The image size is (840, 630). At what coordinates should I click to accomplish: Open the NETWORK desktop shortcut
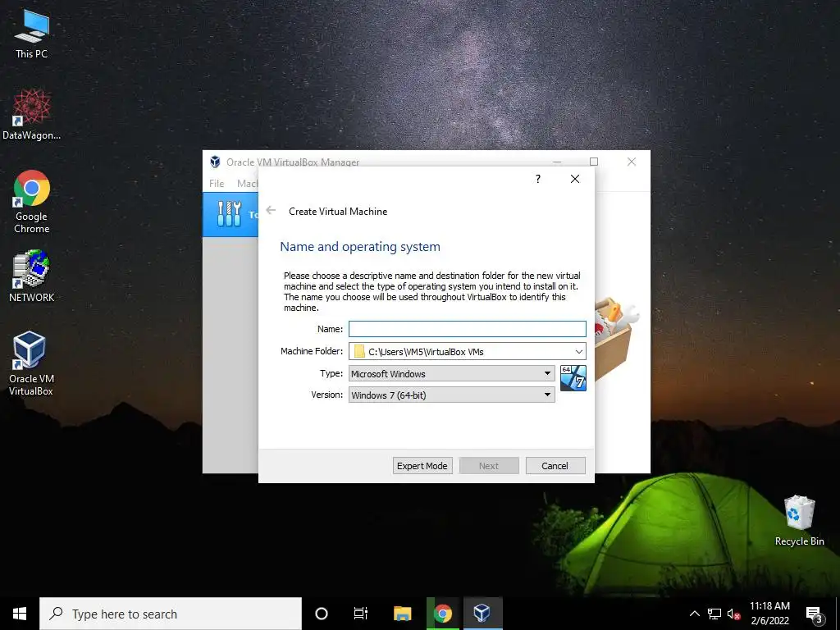click(32, 276)
